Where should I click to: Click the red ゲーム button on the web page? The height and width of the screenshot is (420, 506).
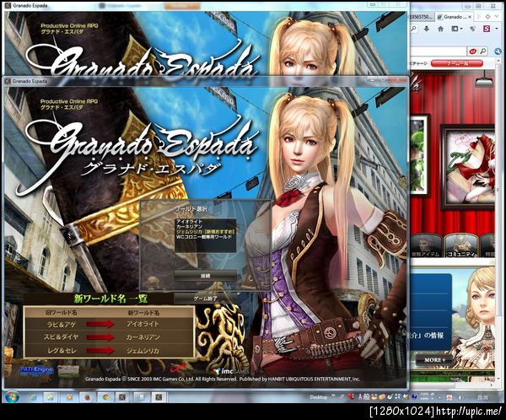[456, 63]
